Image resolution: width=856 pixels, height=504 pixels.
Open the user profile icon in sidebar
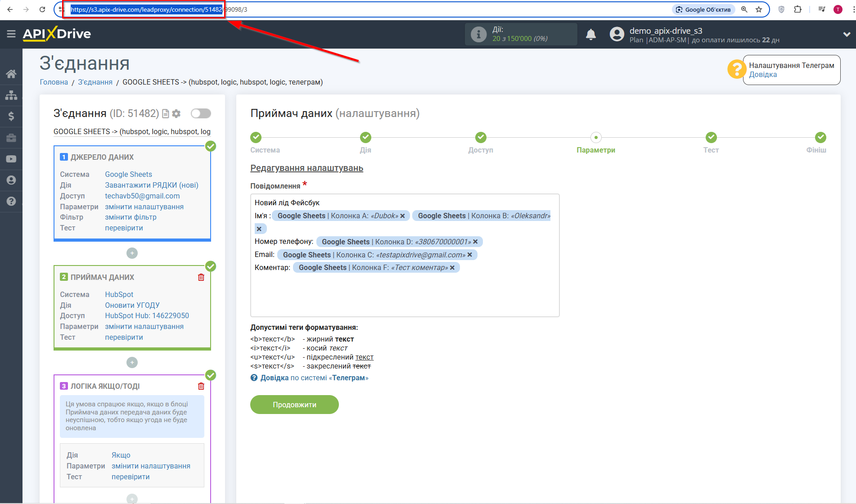(x=11, y=180)
